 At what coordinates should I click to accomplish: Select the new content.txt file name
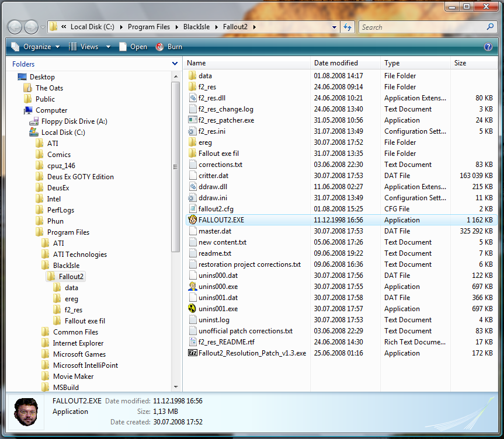point(223,242)
